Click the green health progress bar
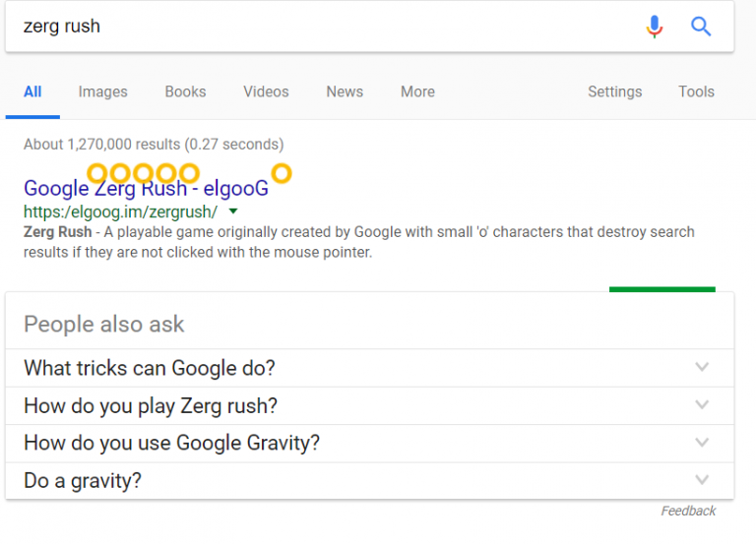This screenshot has height=544, width=756. click(x=661, y=289)
